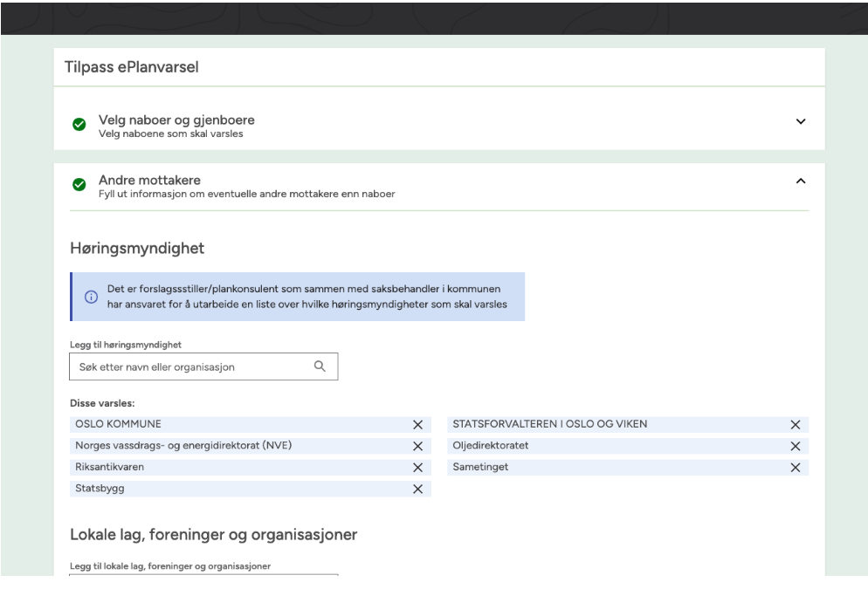Viewport: 868px width, 589px height.
Task: Remove Sametinget from notified authorities
Action: tap(795, 468)
